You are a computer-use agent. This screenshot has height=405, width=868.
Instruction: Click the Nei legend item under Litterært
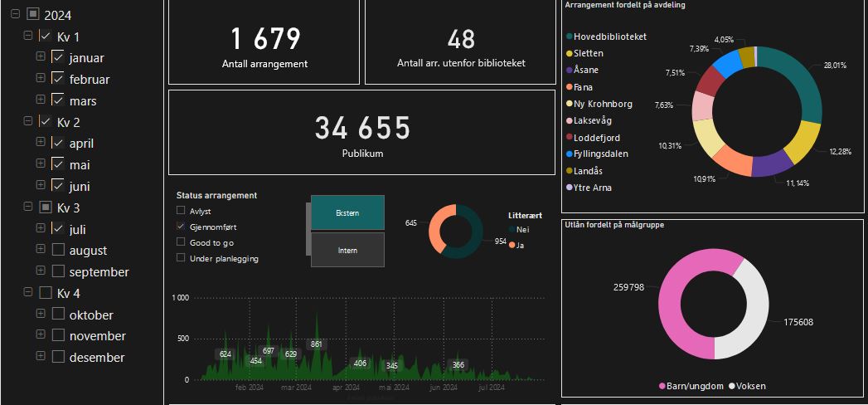tap(518, 229)
